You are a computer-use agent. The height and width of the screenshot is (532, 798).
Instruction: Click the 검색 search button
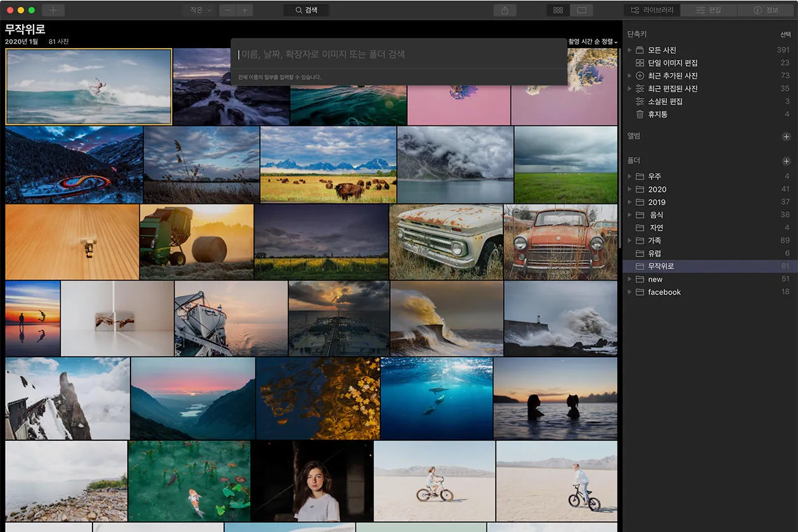click(x=307, y=10)
